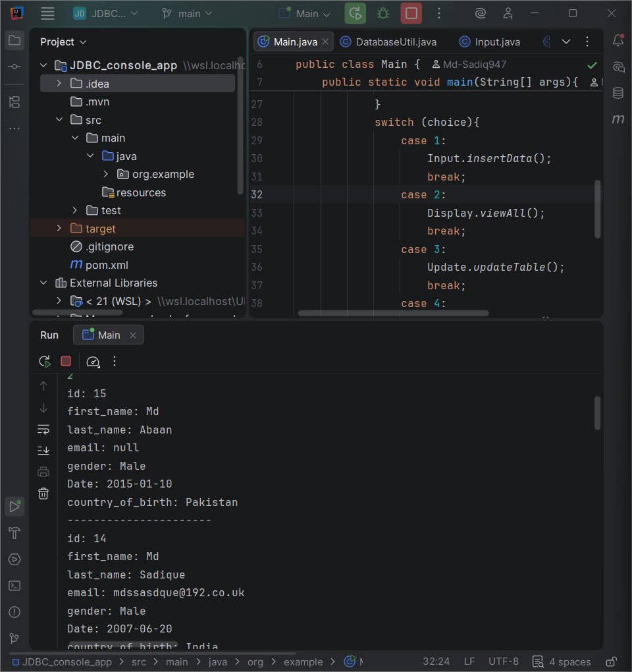Change the UTF-8 file encoding
This screenshot has height=672, width=632.
pos(503,661)
